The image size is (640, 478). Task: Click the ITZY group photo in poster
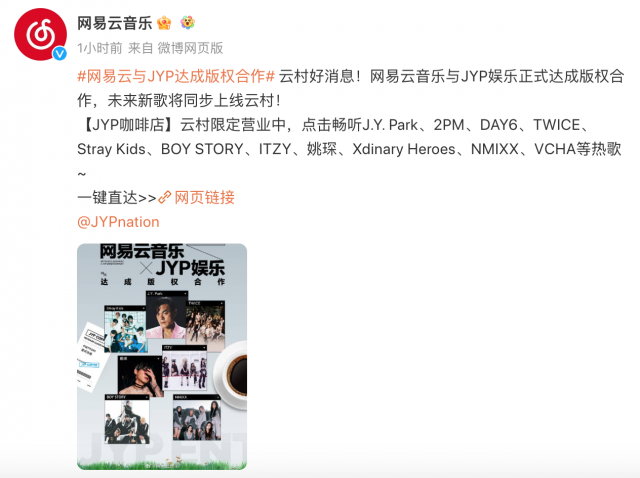184,368
